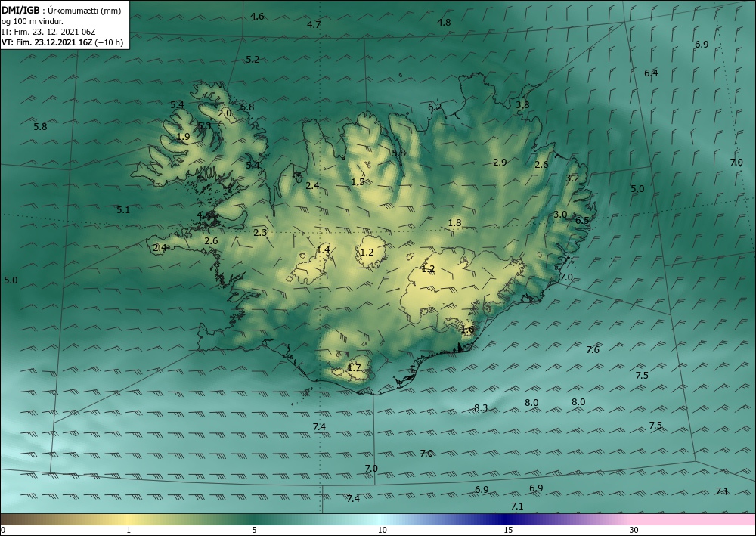756x536 pixels.
Task: Click the 'og 100 m vindur.' legend line
Action: (x=33, y=21)
